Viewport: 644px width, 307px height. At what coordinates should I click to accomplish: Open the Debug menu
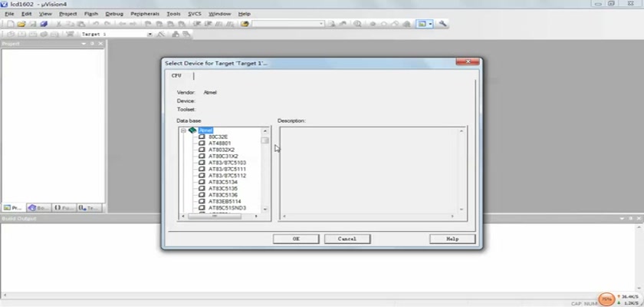coord(114,14)
